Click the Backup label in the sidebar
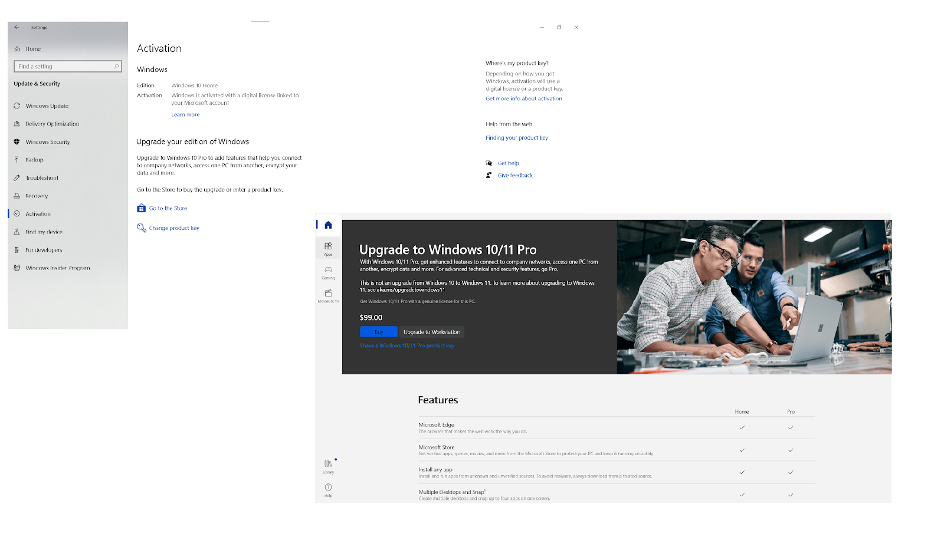Viewport: 944px width, 560px height. click(34, 160)
